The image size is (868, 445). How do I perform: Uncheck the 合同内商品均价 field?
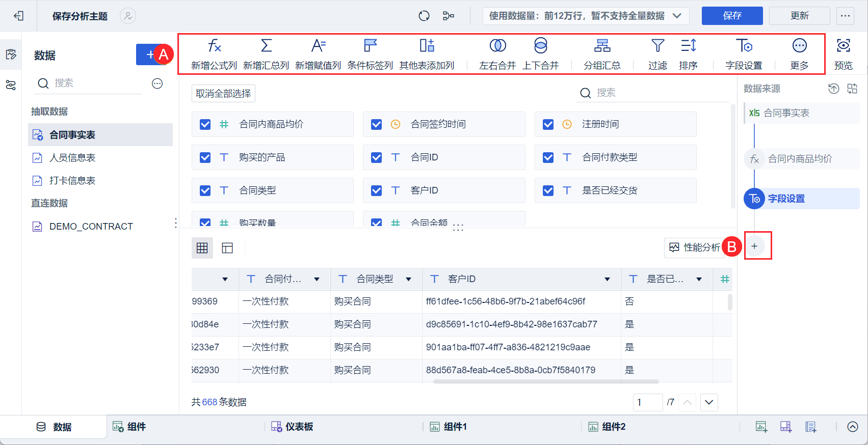pos(205,125)
